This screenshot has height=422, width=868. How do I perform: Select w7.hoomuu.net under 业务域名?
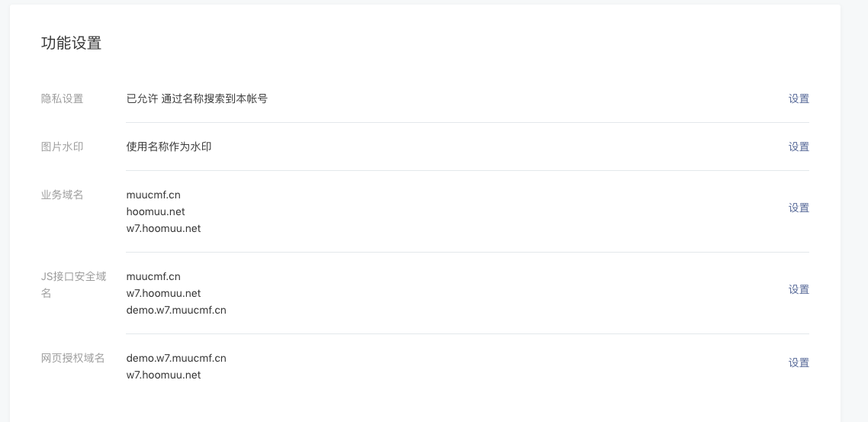[163, 228]
